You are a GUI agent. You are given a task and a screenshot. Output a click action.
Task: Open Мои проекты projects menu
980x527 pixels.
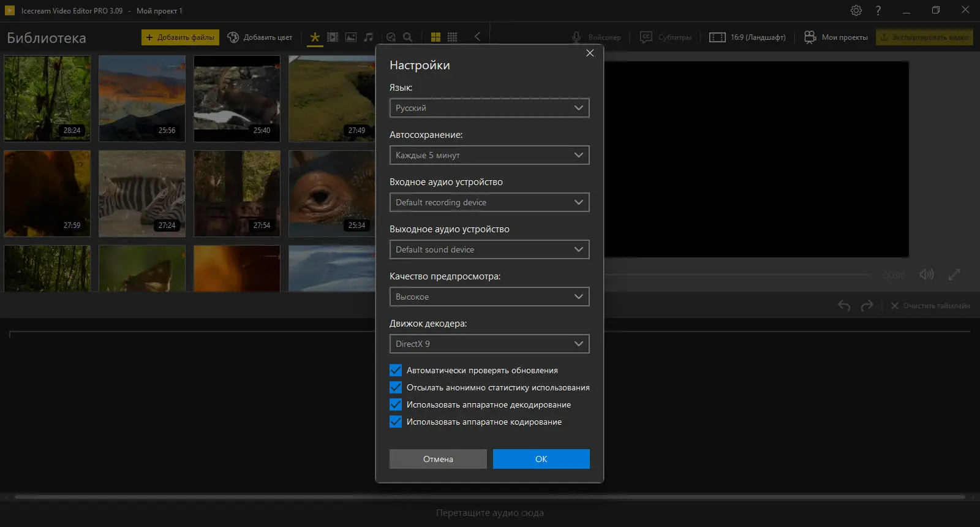click(x=836, y=37)
